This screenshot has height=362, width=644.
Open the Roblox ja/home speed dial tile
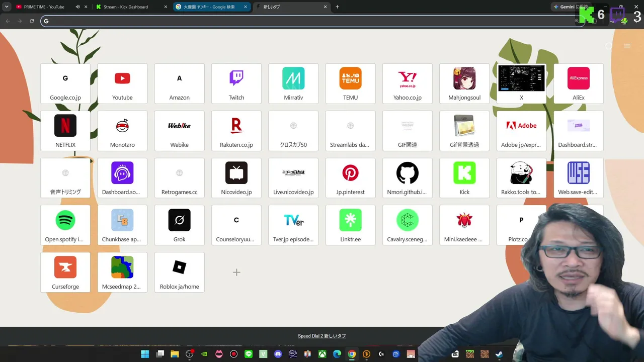pos(180,273)
